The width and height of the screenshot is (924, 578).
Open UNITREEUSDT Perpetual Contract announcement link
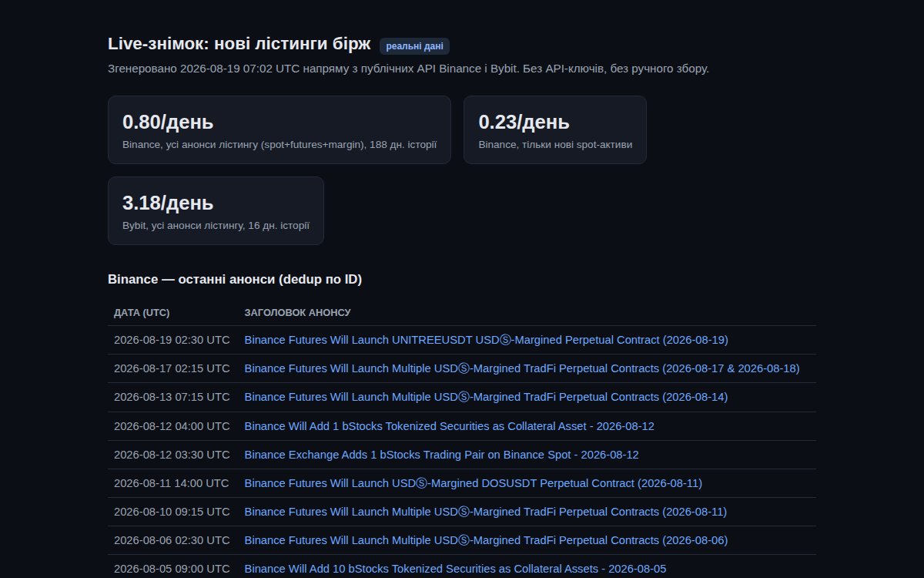click(x=486, y=340)
